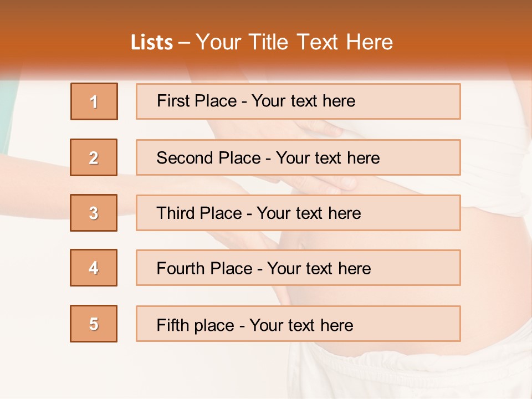Click the word 'Second' in second list row
This screenshot has height=399, width=532.
[180, 158]
